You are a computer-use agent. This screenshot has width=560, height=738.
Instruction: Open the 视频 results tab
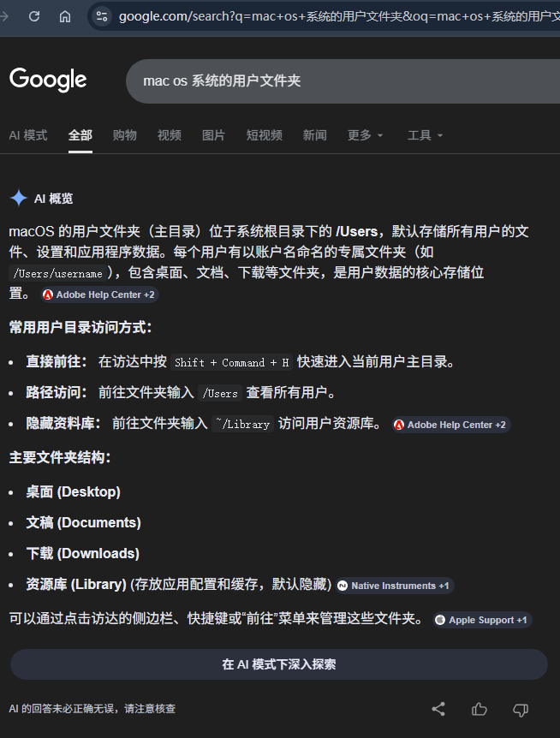[170, 135]
